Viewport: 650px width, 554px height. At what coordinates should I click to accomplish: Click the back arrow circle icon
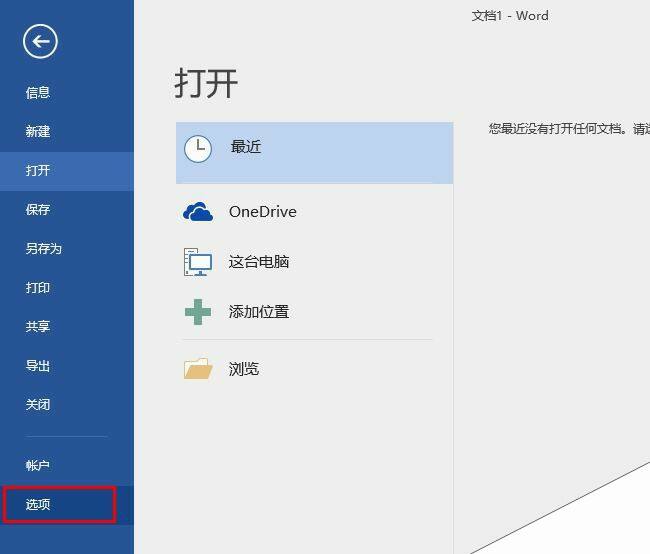click(x=40, y=41)
